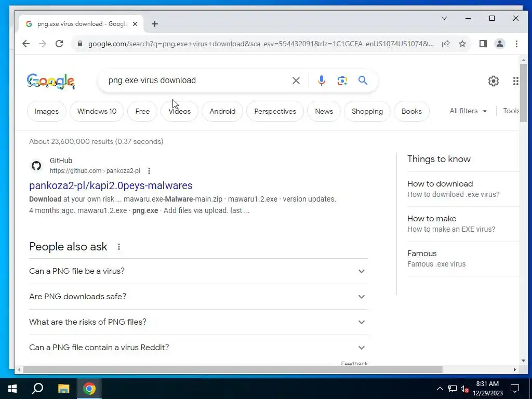This screenshot has width=532, height=399.
Task: Click horizontal scrollbar right arrow
Action: coord(515,370)
